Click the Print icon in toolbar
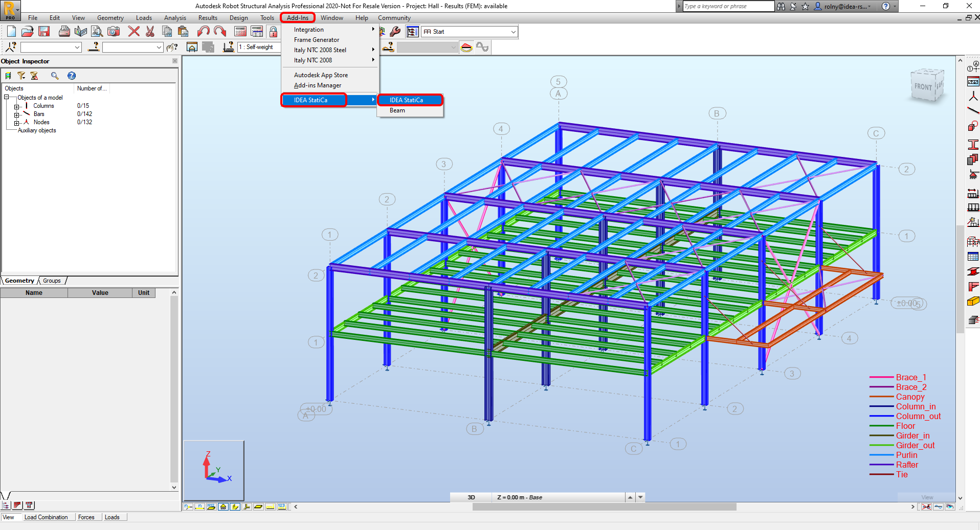This screenshot has width=980, height=530. 64,32
